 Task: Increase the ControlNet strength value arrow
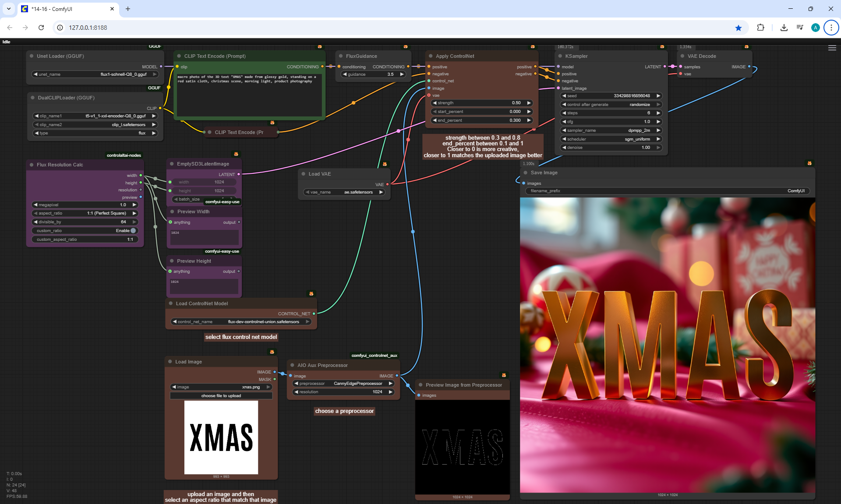click(x=529, y=103)
